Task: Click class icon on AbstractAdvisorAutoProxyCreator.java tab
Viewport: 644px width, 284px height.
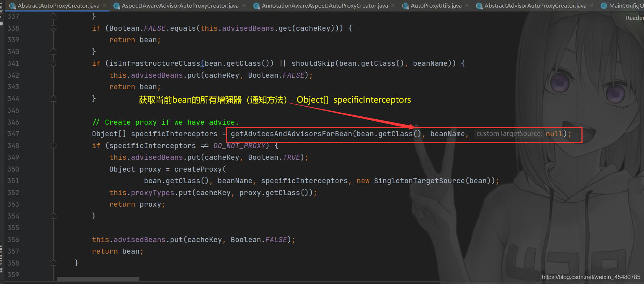Action: coord(479,6)
